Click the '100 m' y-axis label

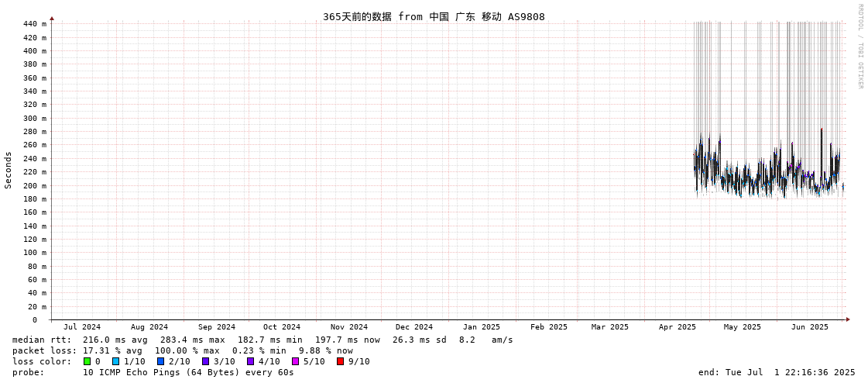point(35,252)
